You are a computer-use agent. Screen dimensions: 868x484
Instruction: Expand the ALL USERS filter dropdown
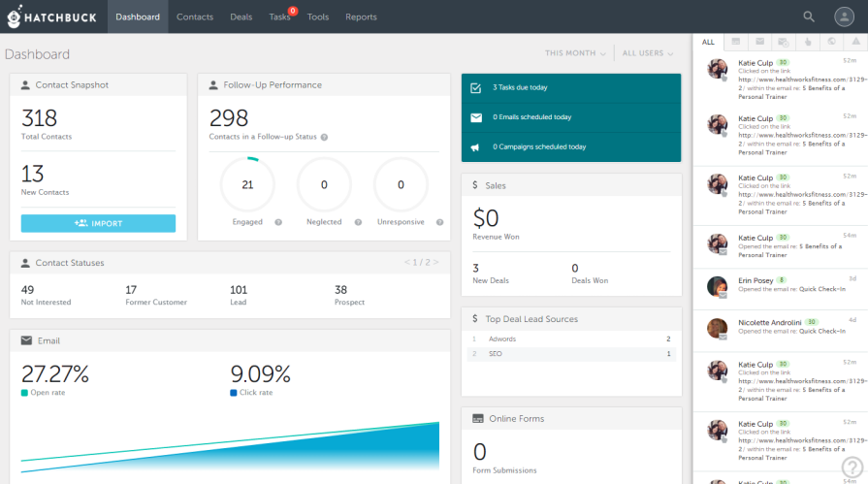tap(649, 54)
